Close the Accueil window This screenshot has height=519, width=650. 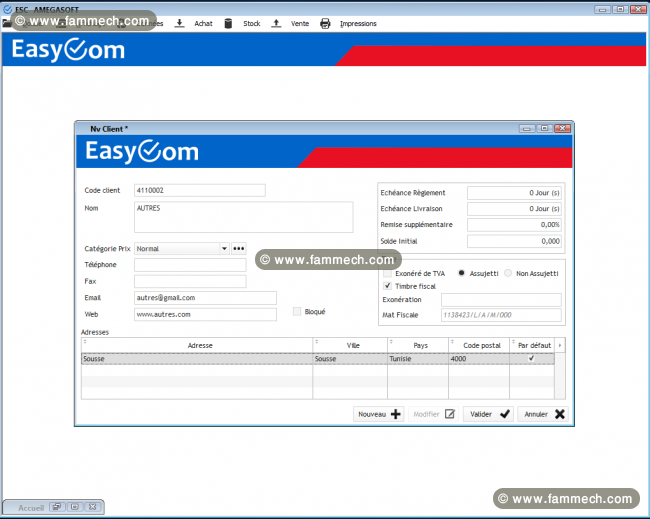coord(93,507)
